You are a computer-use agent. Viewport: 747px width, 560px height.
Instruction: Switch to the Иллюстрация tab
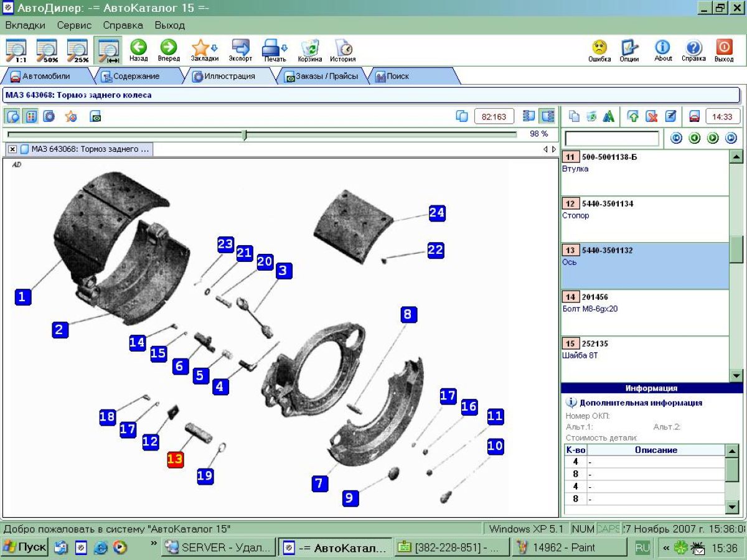tap(230, 77)
